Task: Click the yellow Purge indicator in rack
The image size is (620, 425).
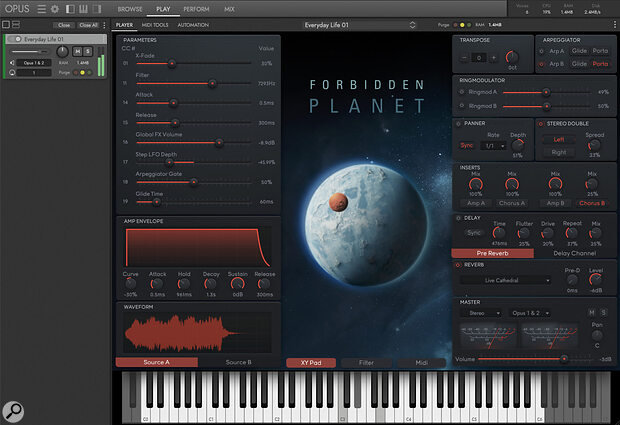Action: tap(82, 72)
